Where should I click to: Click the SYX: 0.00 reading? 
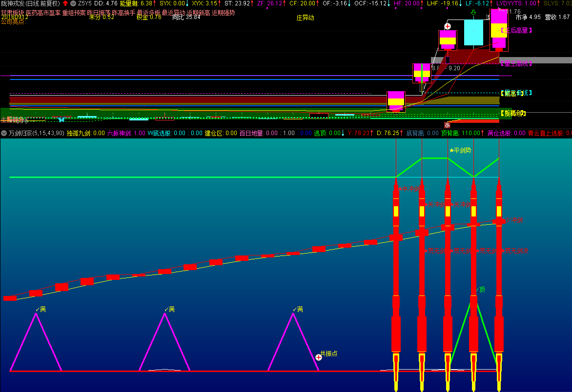click(174, 3)
